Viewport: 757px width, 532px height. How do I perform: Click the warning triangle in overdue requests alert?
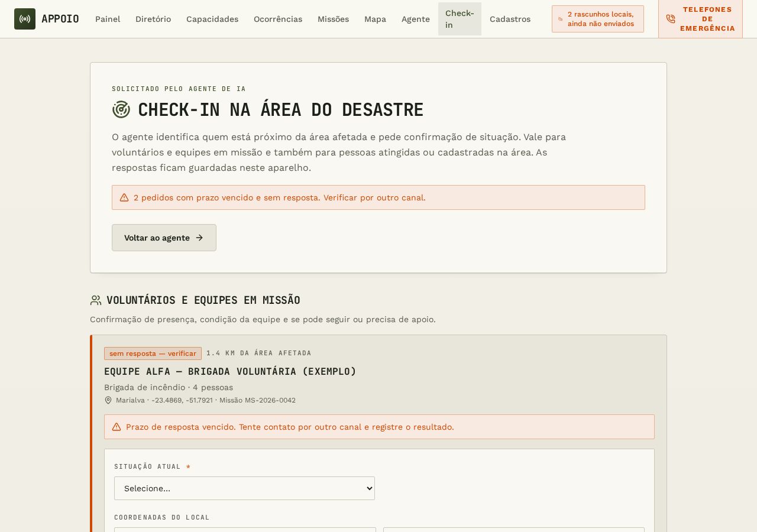(124, 197)
